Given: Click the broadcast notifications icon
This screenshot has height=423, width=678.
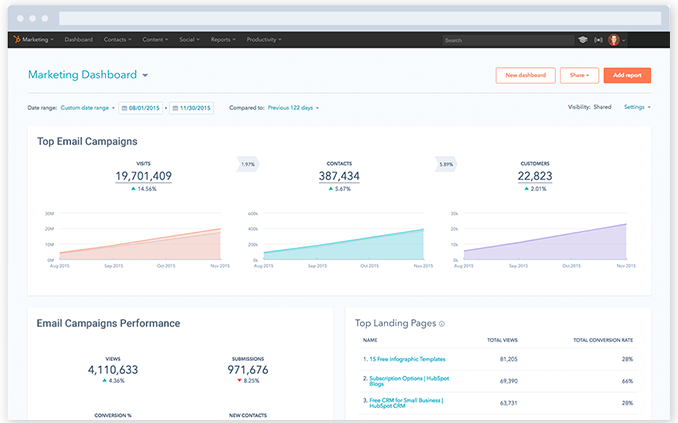Looking at the screenshot, I should [598, 40].
